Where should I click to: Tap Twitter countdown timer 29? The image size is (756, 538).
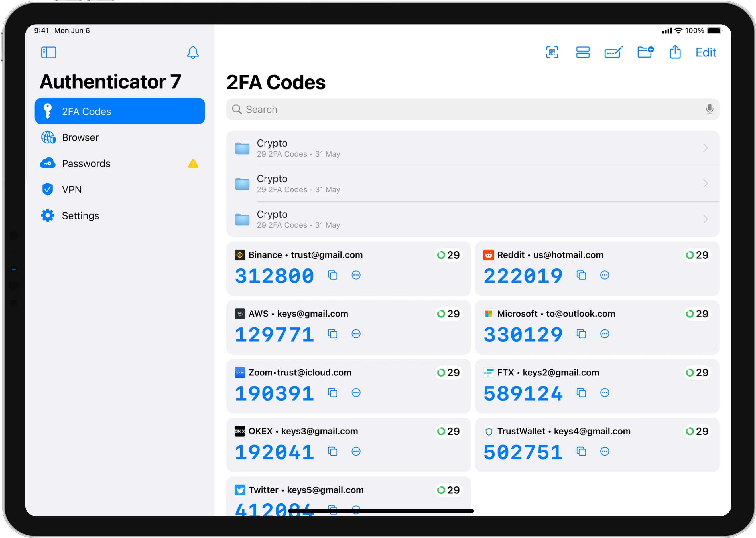[x=448, y=490]
